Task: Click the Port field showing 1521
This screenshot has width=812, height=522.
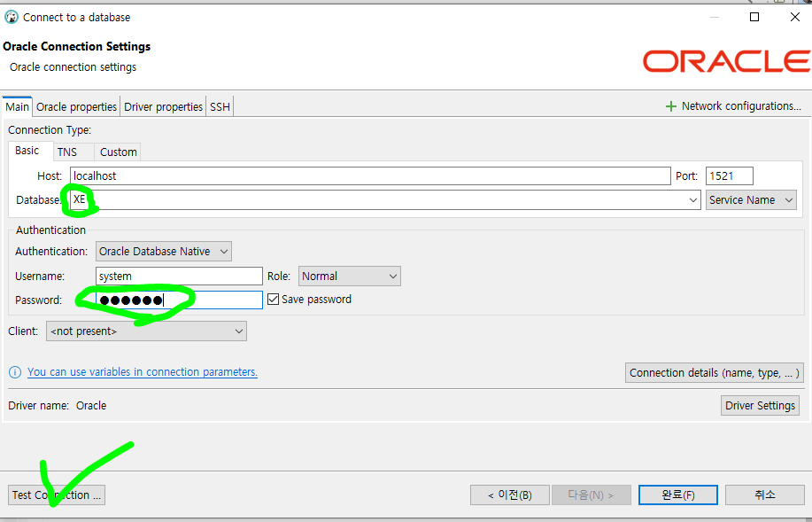Action: click(729, 175)
